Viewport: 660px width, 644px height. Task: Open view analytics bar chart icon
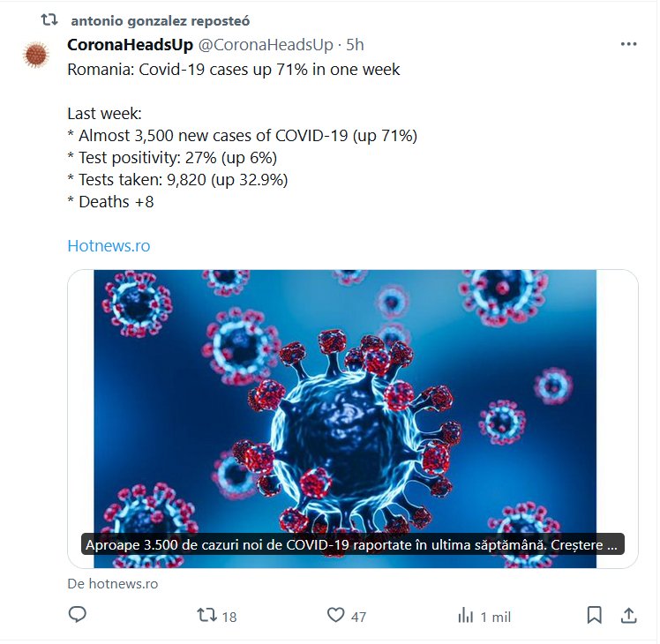(465, 615)
